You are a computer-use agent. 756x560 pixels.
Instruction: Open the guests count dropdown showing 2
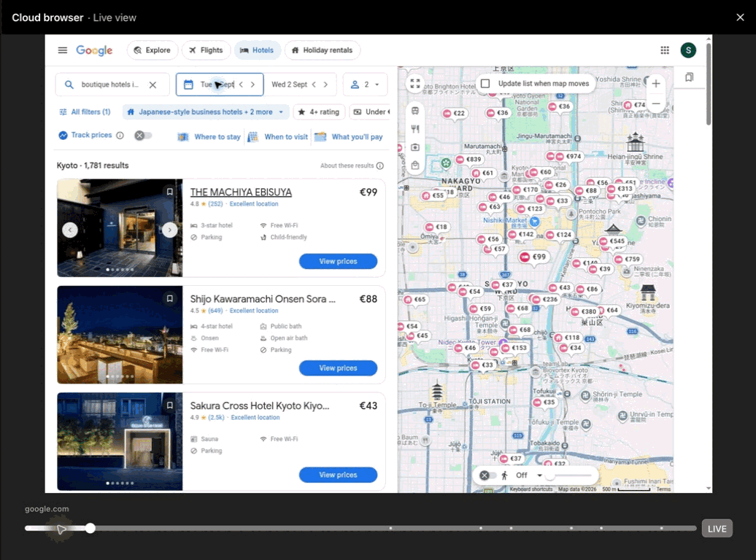coord(366,85)
